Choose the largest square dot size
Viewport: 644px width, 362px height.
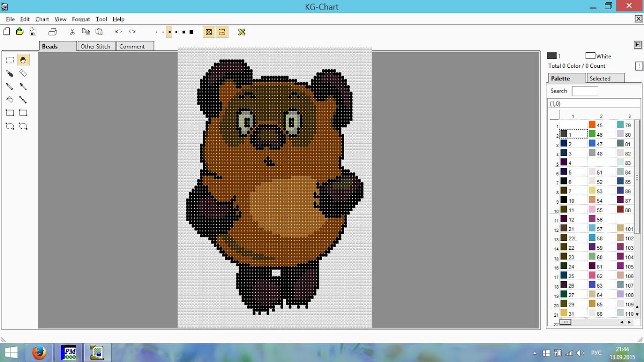pos(191,32)
